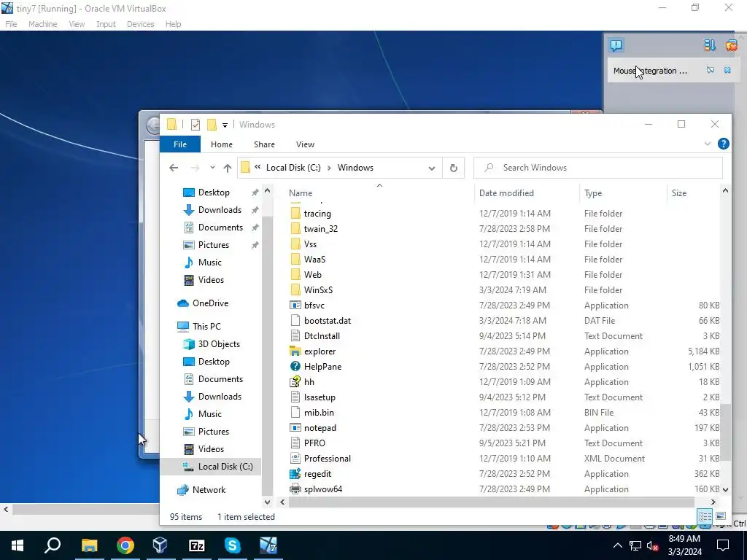Show hidden system tray icons

pyautogui.click(x=617, y=545)
